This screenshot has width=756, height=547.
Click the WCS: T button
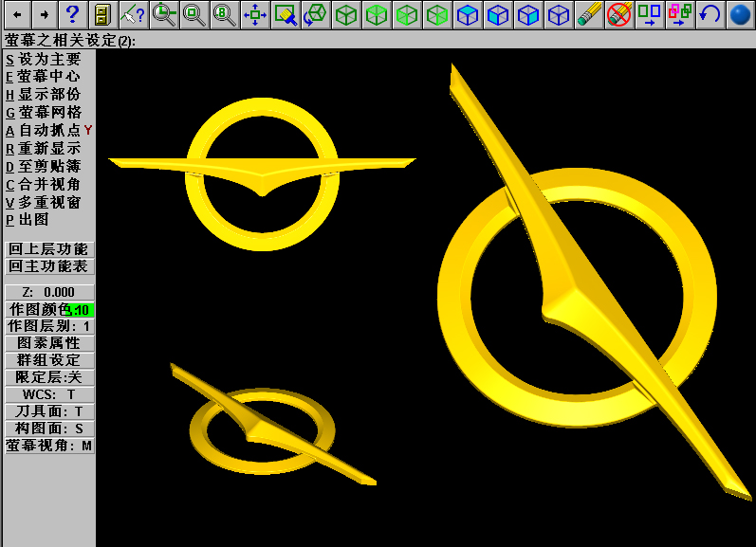49,394
